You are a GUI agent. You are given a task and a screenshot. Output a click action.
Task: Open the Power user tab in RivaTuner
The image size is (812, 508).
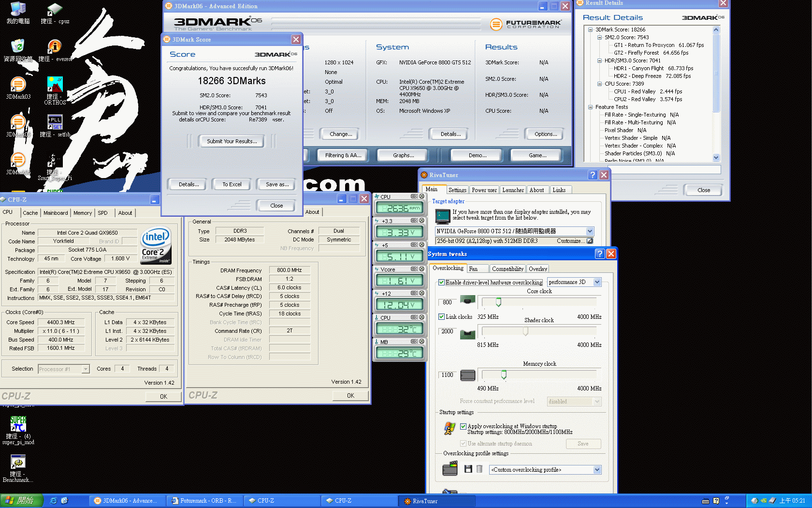(484, 190)
